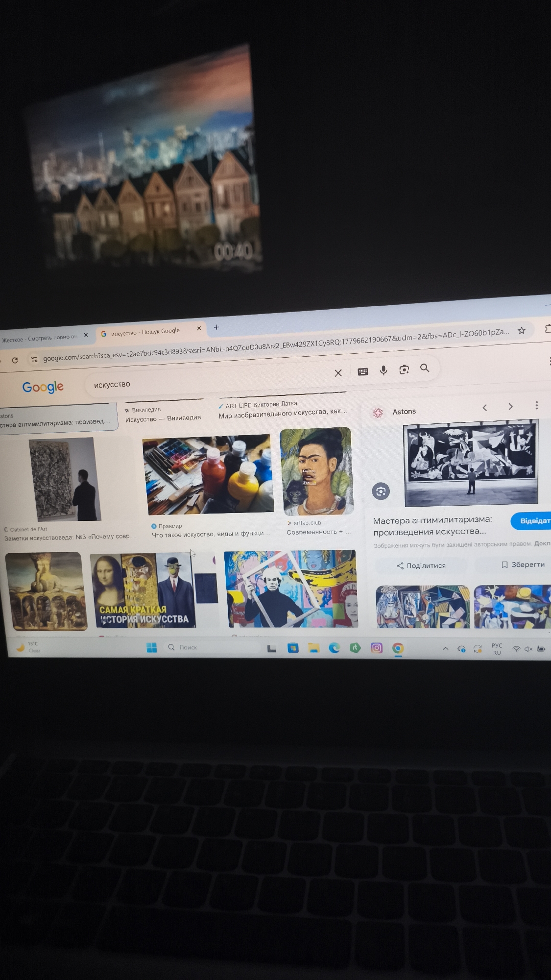Open thumbnail of paint bottles and watercolors
This screenshot has height=980, width=551.
[x=208, y=474]
